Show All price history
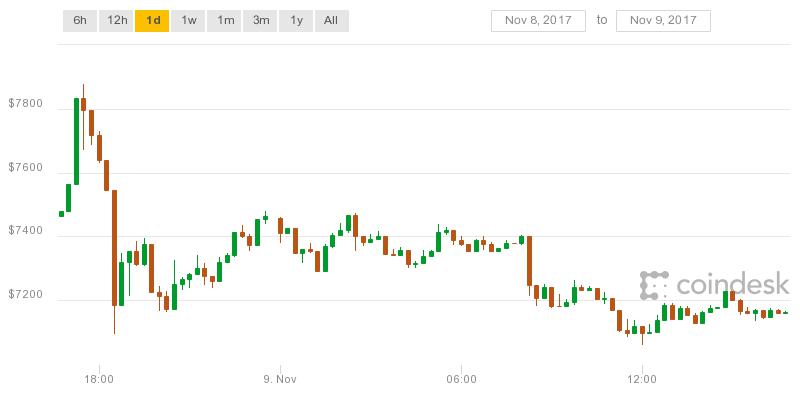The image size is (800, 400). click(x=332, y=20)
